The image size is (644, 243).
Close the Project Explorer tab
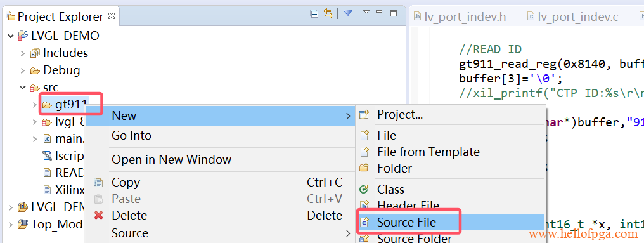112,16
